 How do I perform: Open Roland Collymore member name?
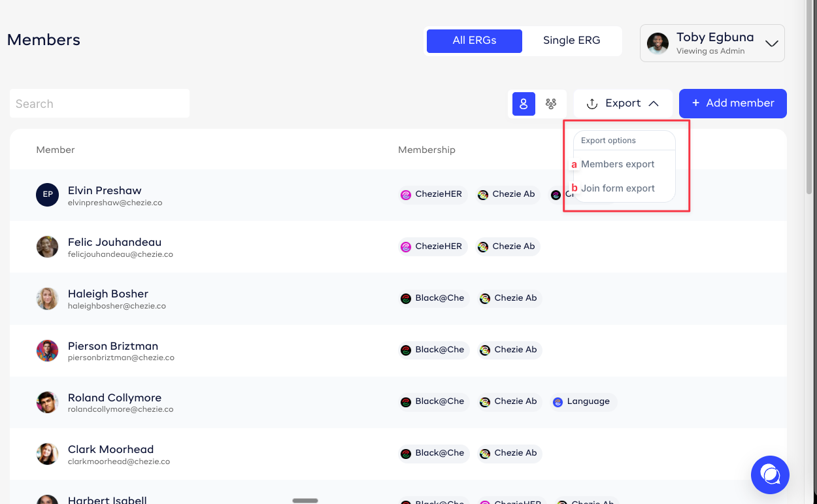(x=114, y=397)
